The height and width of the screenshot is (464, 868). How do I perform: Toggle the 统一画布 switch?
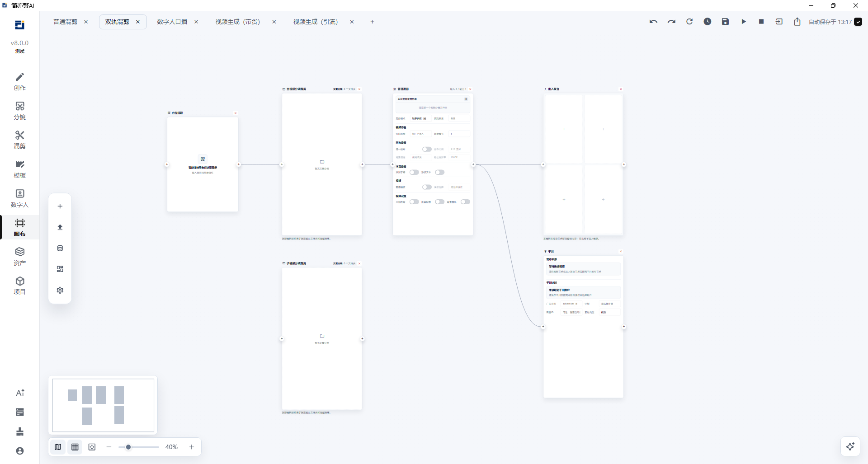click(427, 149)
